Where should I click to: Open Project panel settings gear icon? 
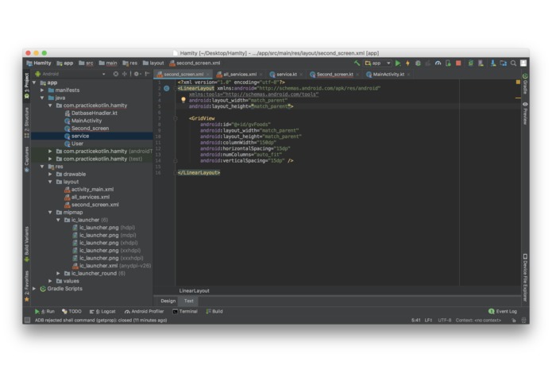(x=137, y=74)
